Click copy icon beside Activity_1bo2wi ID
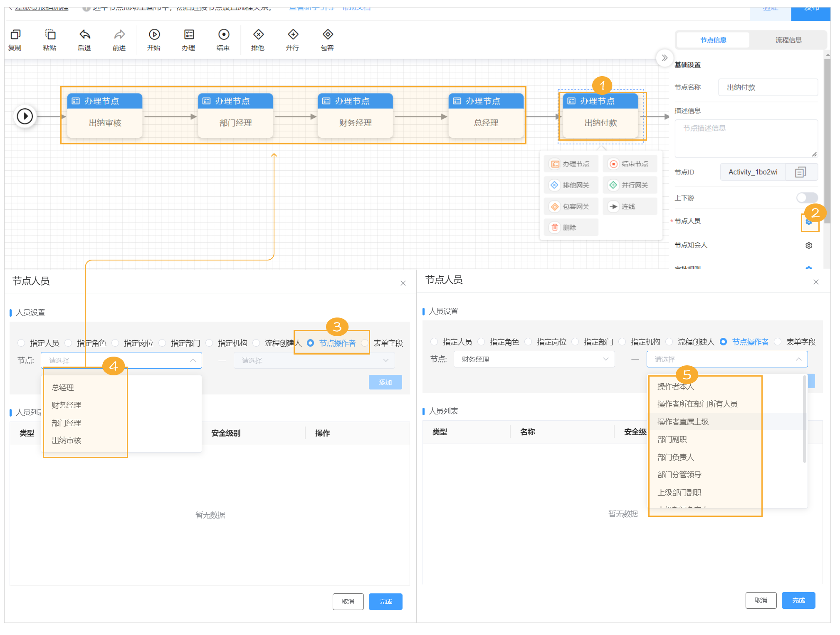 (x=800, y=172)
